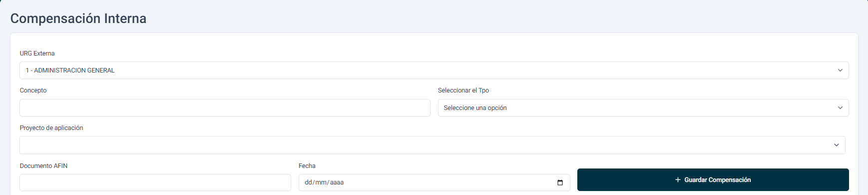Open the URG Externa ADMINISTRACION GENERAL dropdown
The height and width of the screenshot is (195, 868).
click(434, 70)
